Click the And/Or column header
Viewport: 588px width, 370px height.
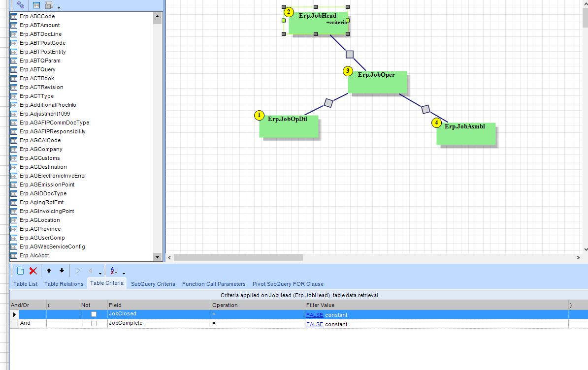click(x=28, y=305)
